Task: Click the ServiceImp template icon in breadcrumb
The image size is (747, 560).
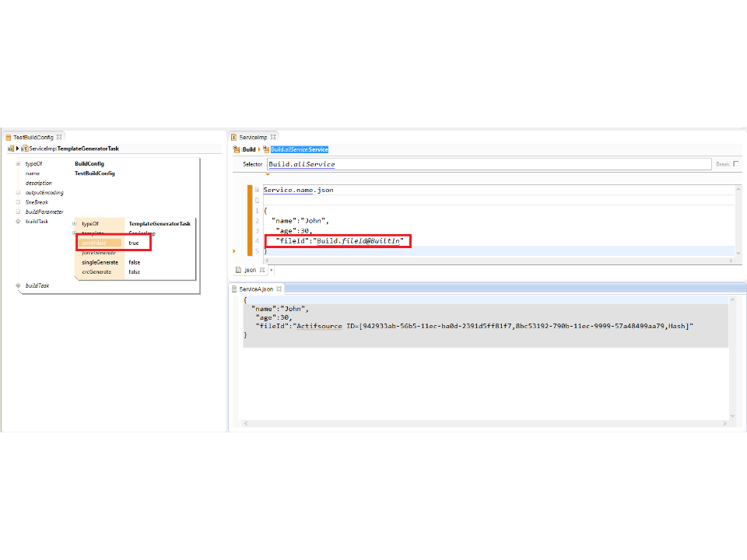Action: pyautogui.click(x=24, y=149)
